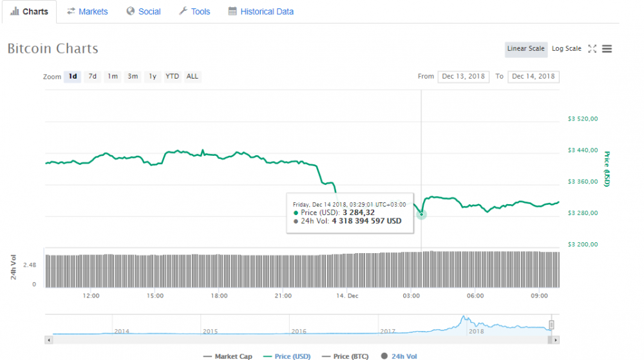Click the 14. Dec time axis label
The image size is (644, 360).
tap(347, 296)
